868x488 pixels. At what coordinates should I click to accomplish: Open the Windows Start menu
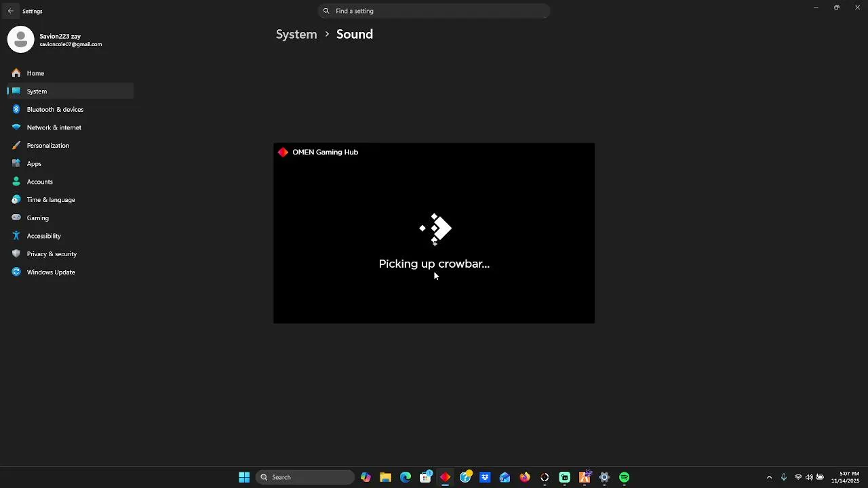click(x=244, y=477)
